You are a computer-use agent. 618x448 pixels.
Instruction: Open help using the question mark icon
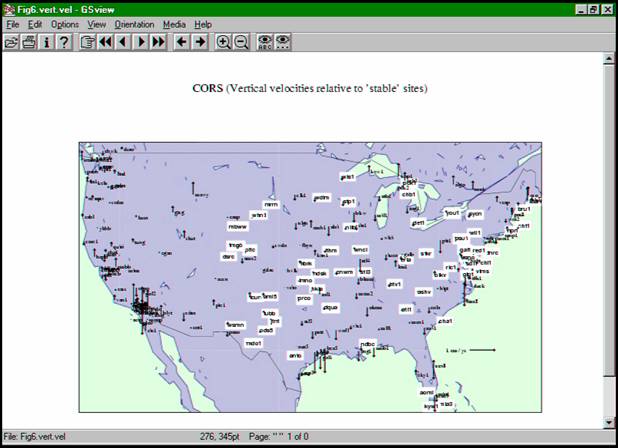(64, 42)
